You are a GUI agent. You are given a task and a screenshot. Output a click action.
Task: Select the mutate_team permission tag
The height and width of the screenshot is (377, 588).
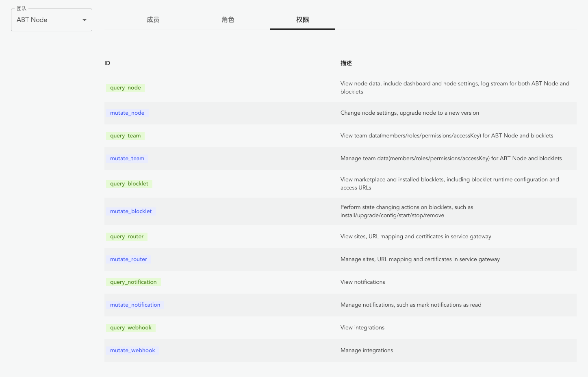[x=127, y=159]
